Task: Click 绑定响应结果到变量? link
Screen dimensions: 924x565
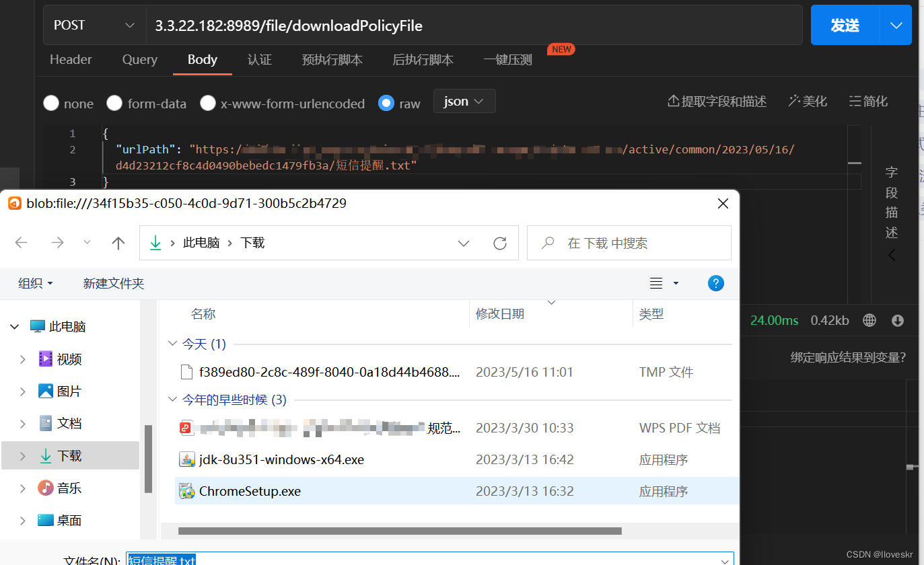Action: [848, 357]
